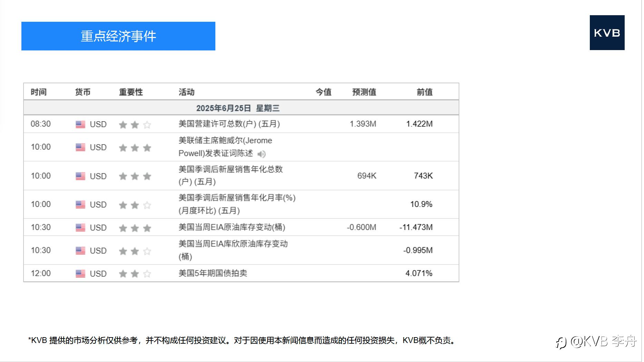
Task: Open event 美国营建许可总数(户) (五月)
Action: pos(229,124)
